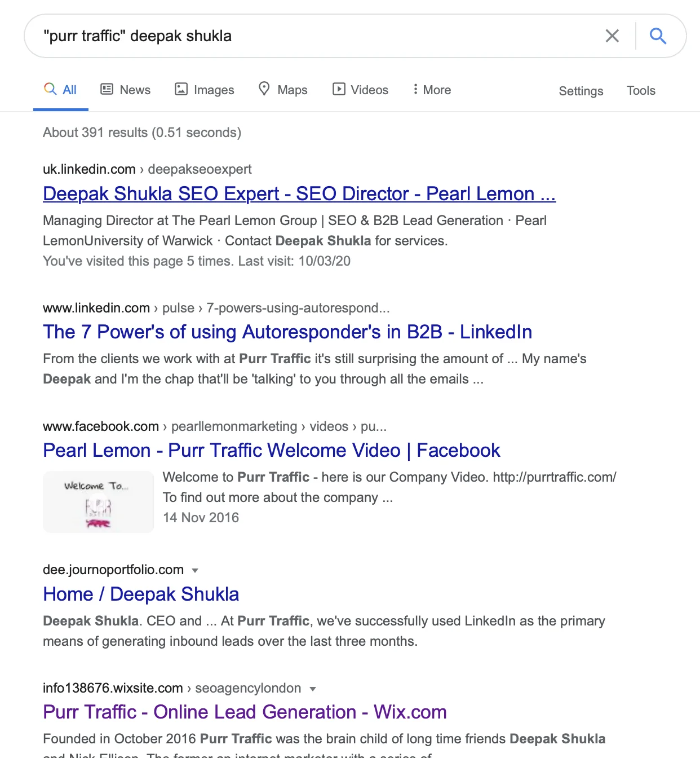Click the Welcome To video thumbnail

click(x=98, y=502)
